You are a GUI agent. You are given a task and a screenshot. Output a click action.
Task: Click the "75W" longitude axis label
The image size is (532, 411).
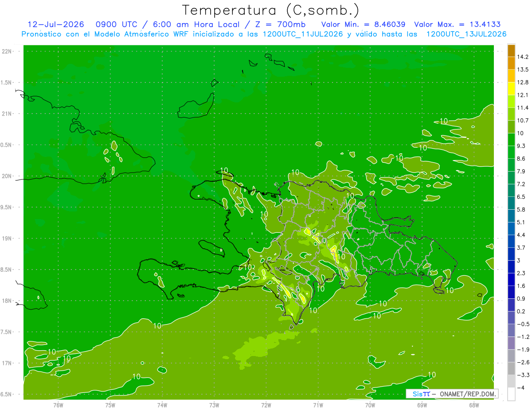pos(110,405)
